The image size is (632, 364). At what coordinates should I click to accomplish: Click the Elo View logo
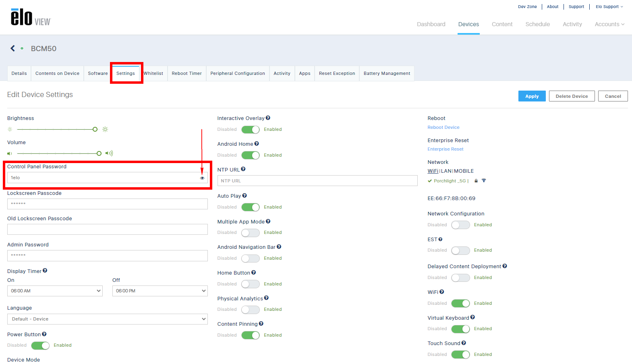coord(31,17)
